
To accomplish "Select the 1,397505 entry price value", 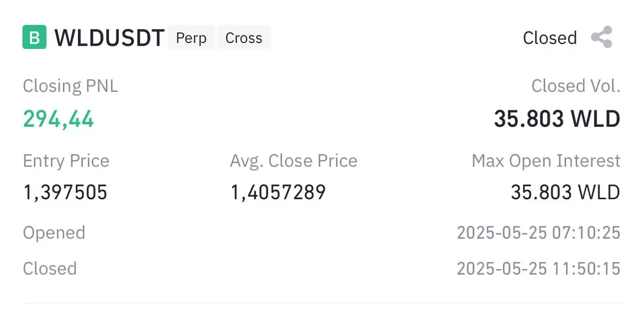I will (66, 192).
